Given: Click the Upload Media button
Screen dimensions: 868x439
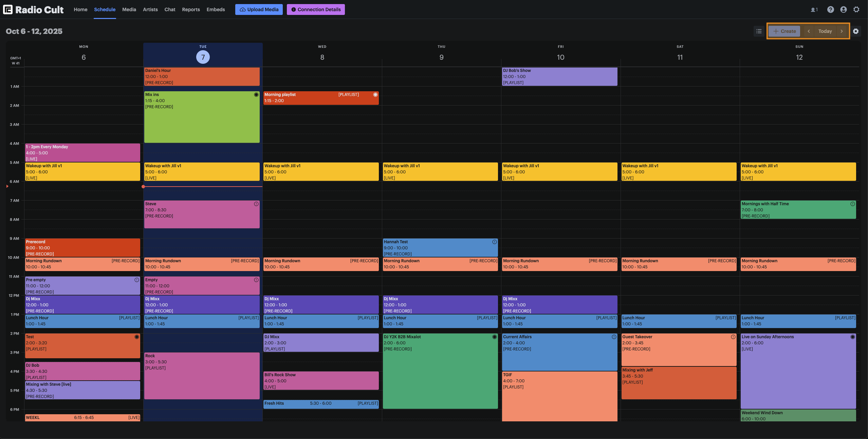Looking at the screenshot, I should (x=259, y=9).
